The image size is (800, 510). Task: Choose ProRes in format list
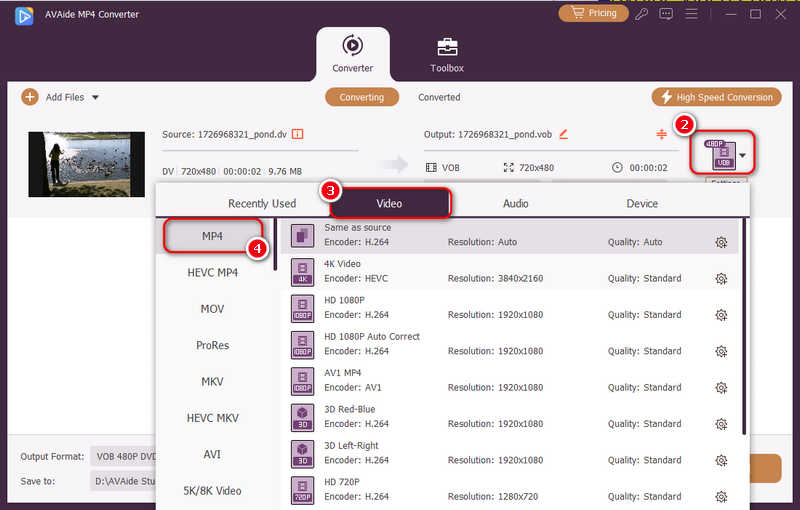tap(213, 345)
